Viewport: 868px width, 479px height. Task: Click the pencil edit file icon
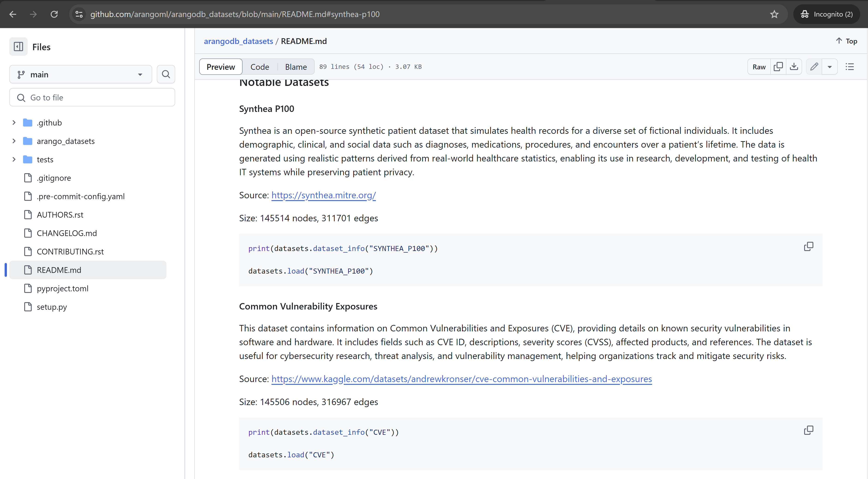tap(814, 67)
